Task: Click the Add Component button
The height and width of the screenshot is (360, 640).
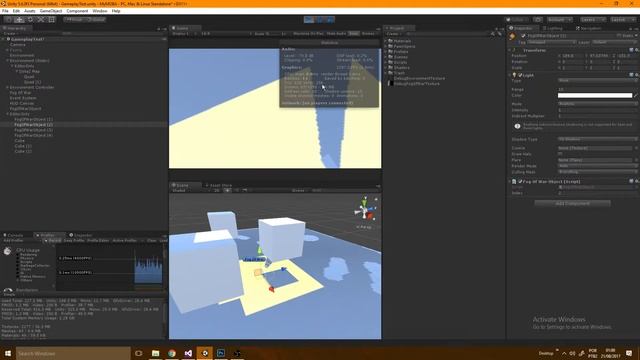Action: tap(572, 203)
